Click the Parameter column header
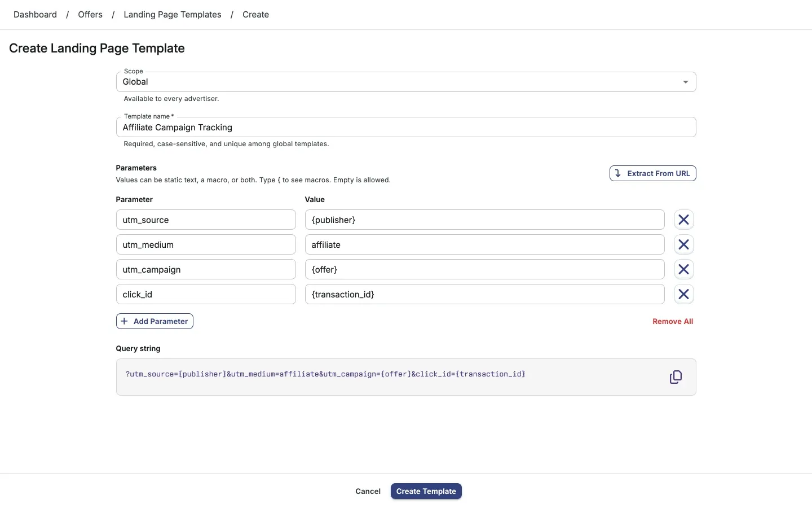Viewport: 812px width, 508px height. pos(134,199)
